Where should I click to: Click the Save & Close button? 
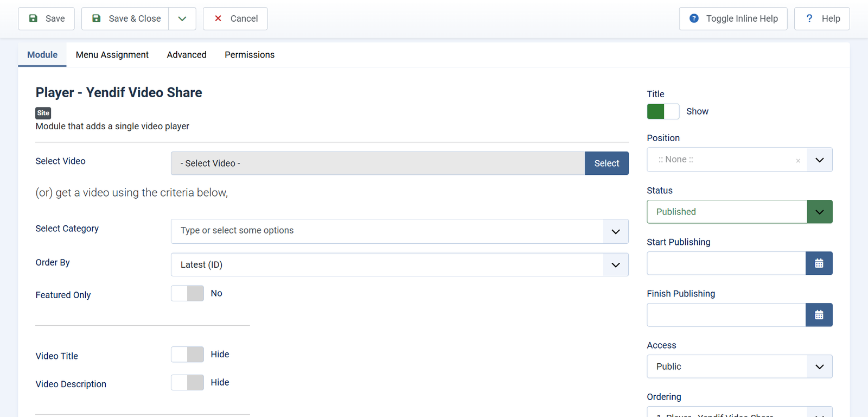(125, 18)
